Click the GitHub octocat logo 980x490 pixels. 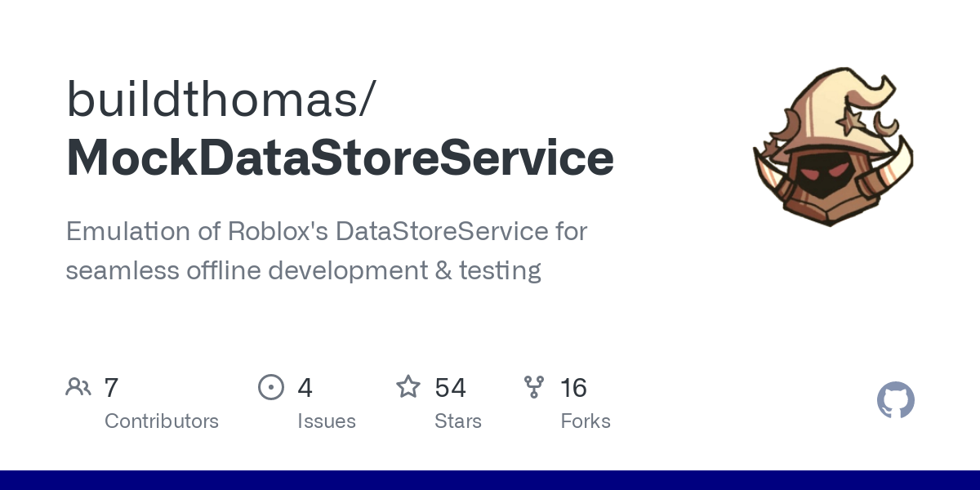pos(895,400)
